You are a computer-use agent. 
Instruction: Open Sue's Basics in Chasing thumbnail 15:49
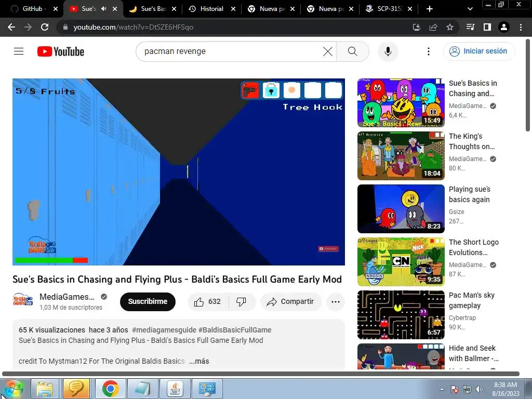point(401,103)
